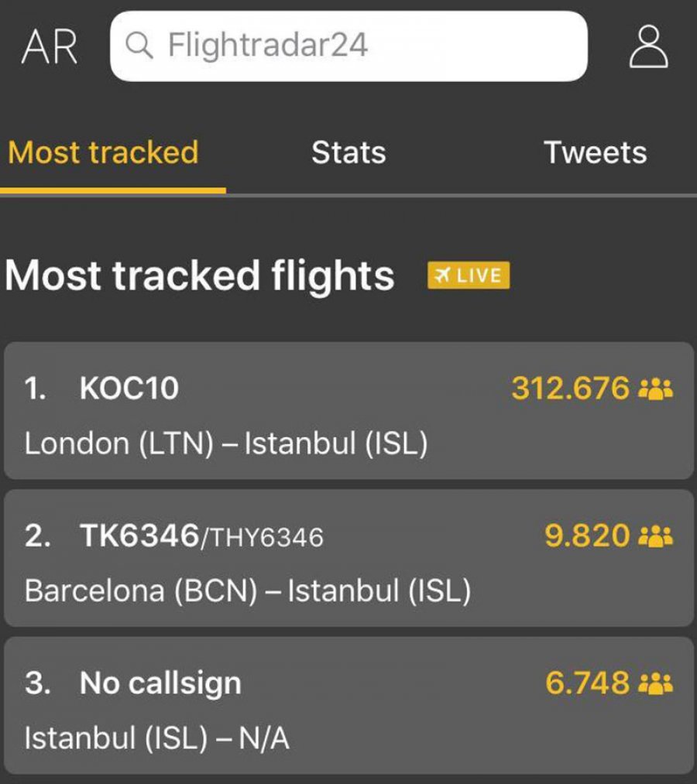Open the Tweets tab

click(x=595, y=152)
